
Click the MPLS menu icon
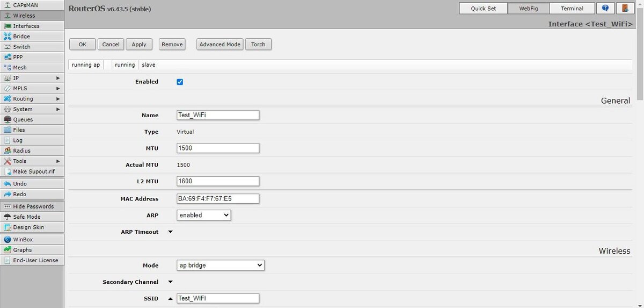[x=8, y=88]
